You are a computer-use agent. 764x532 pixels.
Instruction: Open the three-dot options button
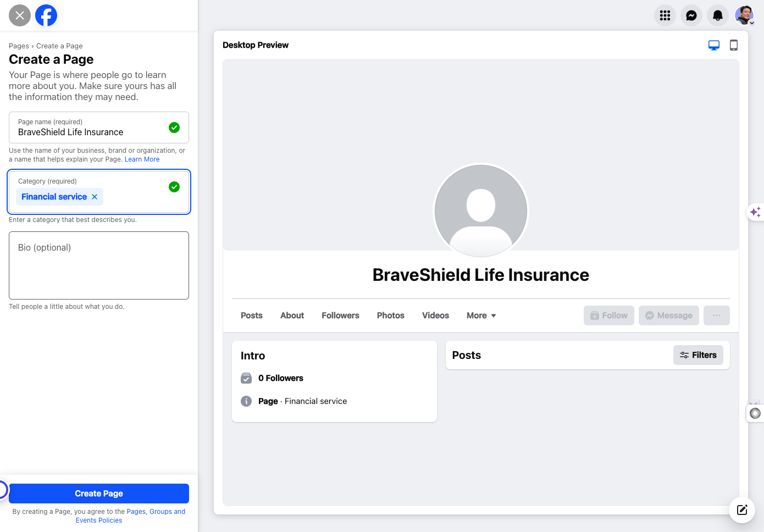(717, 315)
